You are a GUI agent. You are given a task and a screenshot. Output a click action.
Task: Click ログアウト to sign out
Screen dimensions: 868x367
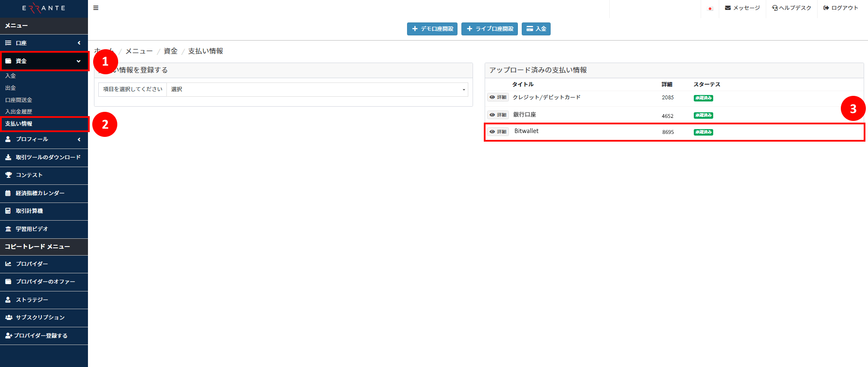[x=841, y=8]
